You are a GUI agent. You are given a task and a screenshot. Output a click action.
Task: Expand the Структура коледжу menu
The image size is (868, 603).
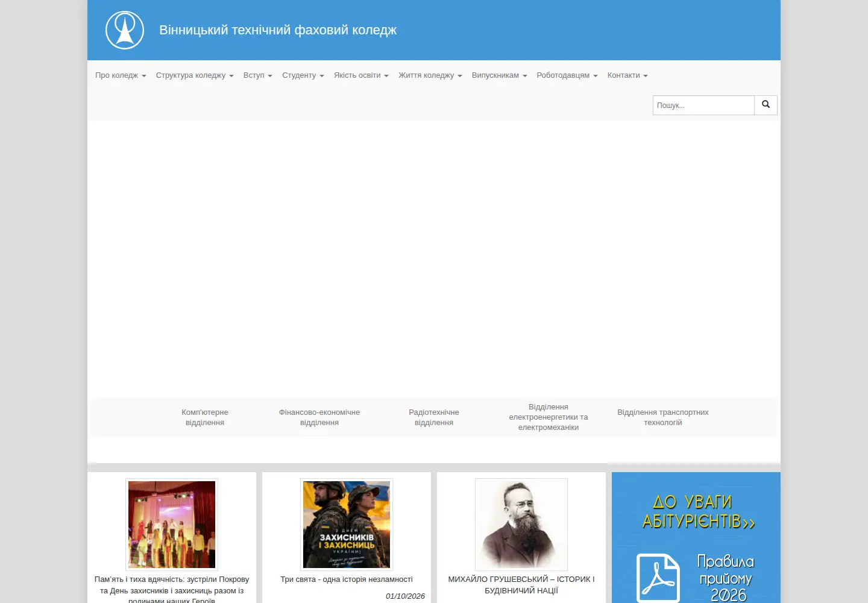[x=195, y=75]
